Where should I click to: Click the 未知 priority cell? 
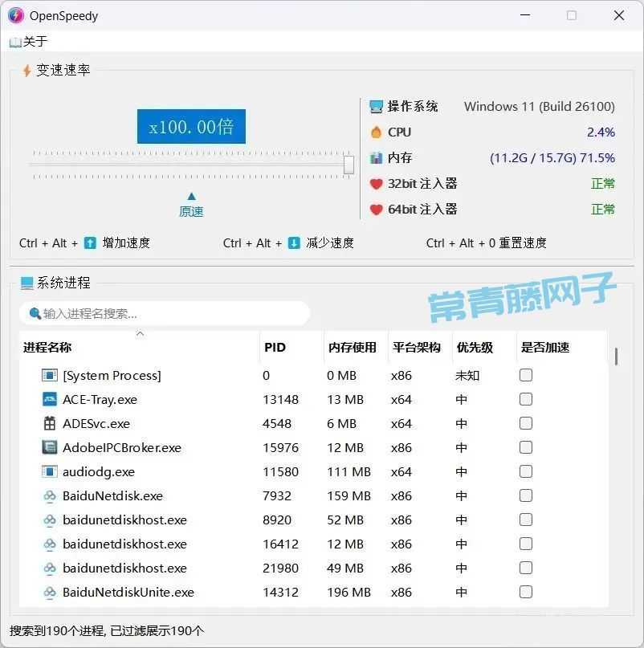467,375
